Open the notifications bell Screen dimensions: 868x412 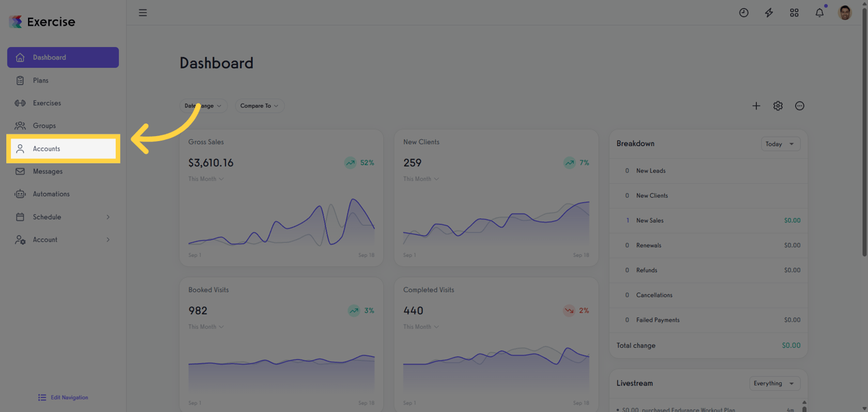(820, 13)
